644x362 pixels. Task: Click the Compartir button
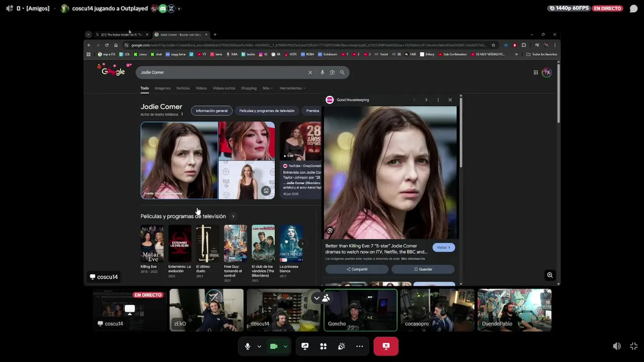point(357,269)
